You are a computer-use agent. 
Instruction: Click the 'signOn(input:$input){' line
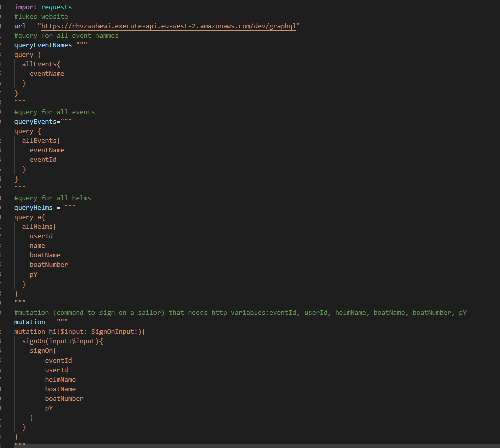coord(62,341)
